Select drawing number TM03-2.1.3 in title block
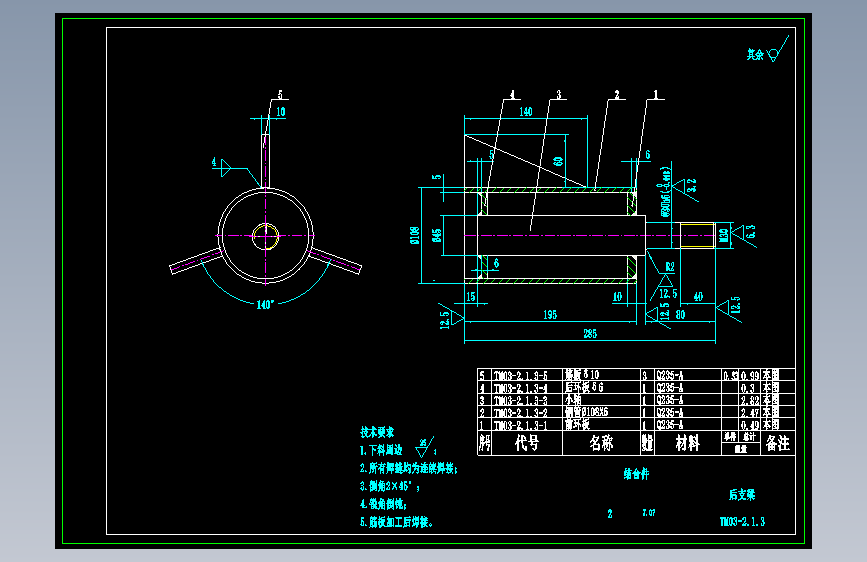 tap(742, 522)
